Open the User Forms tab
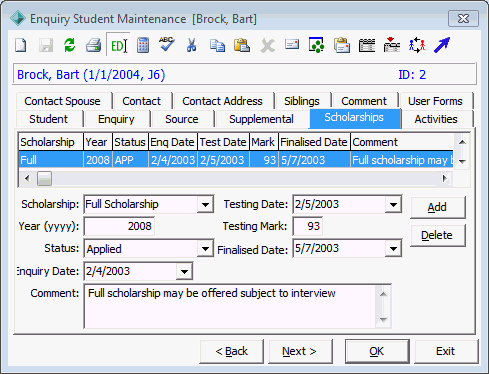Image resolution: width=489 pixels, height=374 pixels. click(435, 101)
